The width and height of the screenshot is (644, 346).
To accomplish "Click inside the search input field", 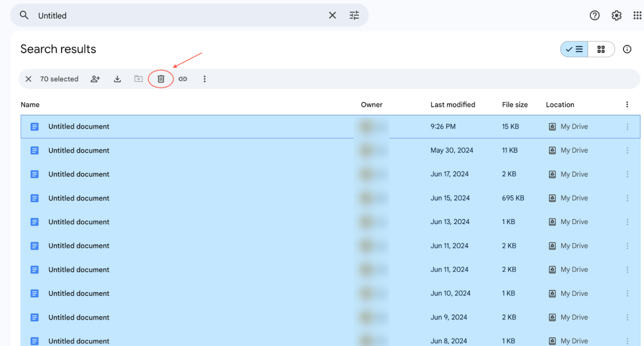I will (126, 15).
